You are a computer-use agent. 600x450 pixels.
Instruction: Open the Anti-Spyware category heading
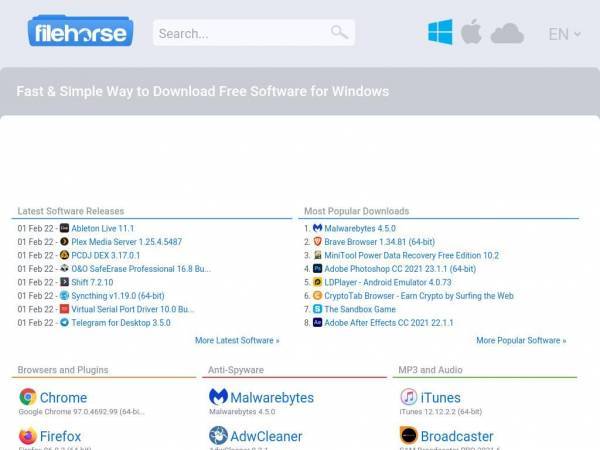click(236, 370)
